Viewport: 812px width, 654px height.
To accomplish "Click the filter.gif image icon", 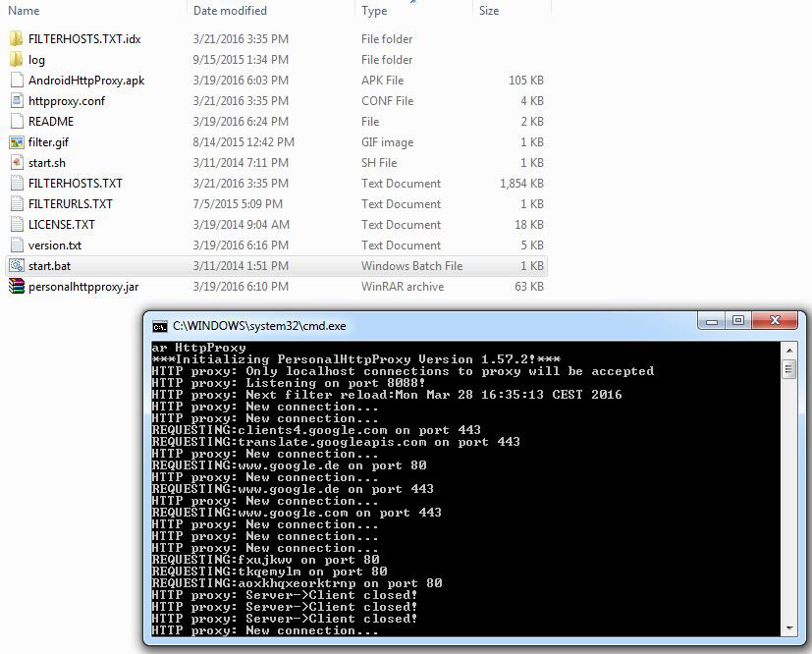I will pos(16,142).
